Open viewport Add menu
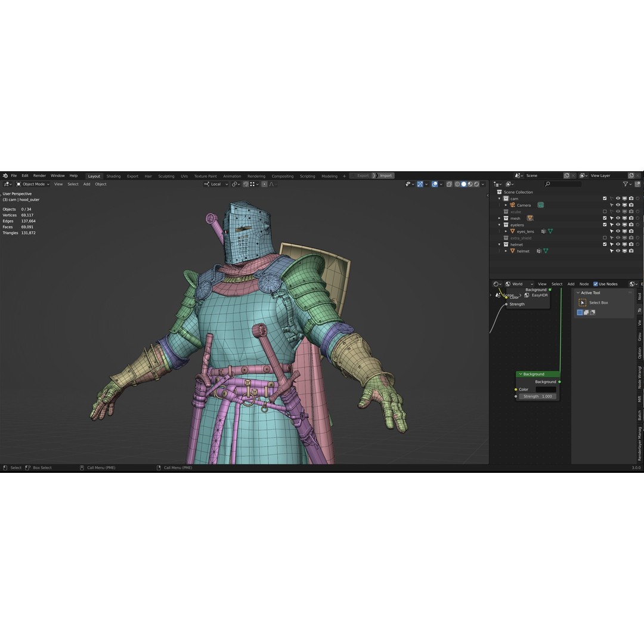The height and width of the screenshot is (644, 644). (x=86, y=184)
